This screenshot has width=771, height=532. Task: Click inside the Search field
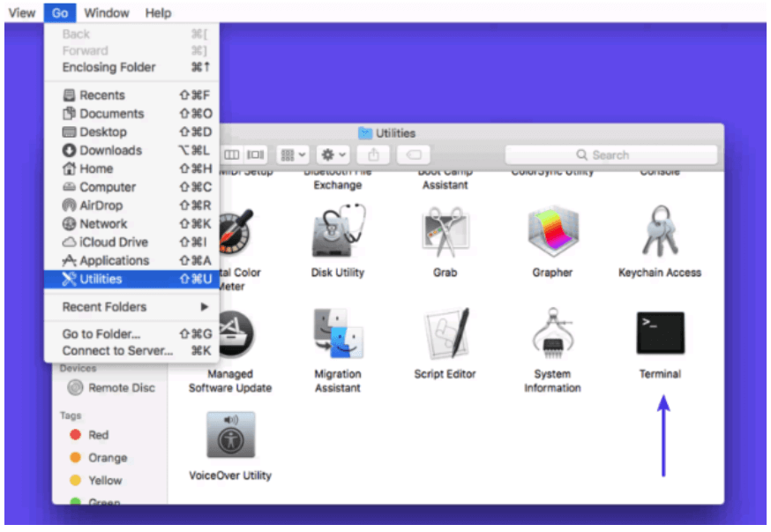[x=611, y=154]
